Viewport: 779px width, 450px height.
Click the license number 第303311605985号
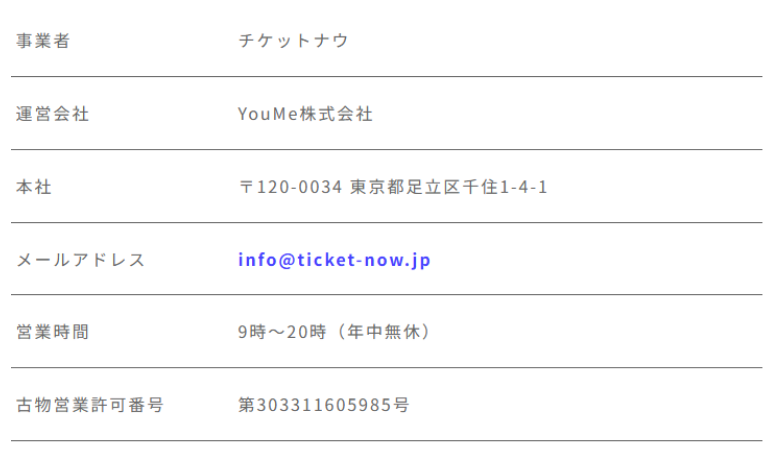tap(323, 405)
